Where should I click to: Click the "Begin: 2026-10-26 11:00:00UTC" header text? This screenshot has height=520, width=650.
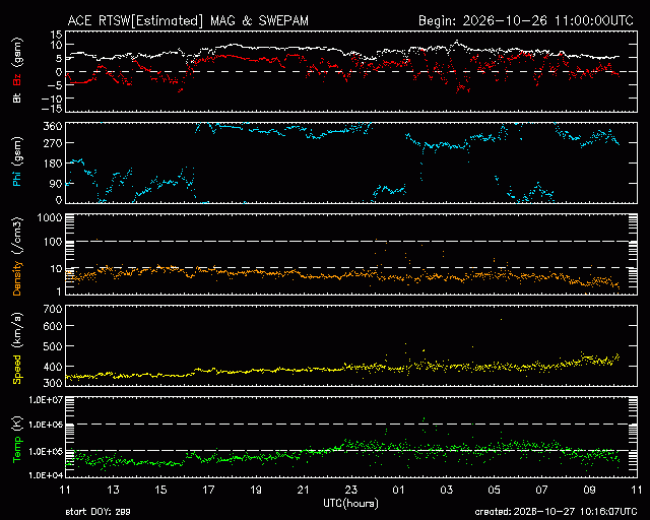tap(526, 21)
